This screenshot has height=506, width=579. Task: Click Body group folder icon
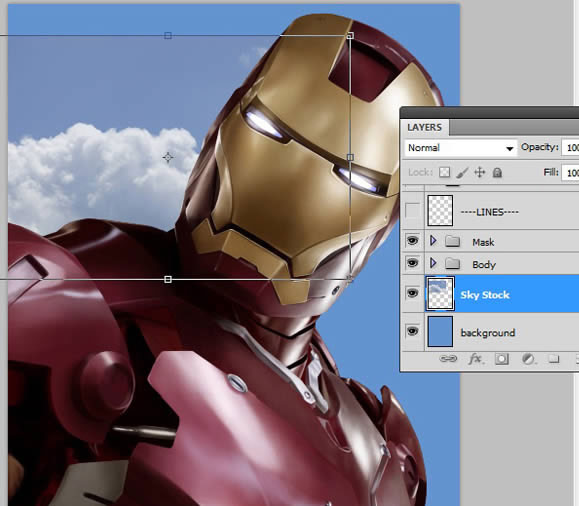[x=452, y=264]
